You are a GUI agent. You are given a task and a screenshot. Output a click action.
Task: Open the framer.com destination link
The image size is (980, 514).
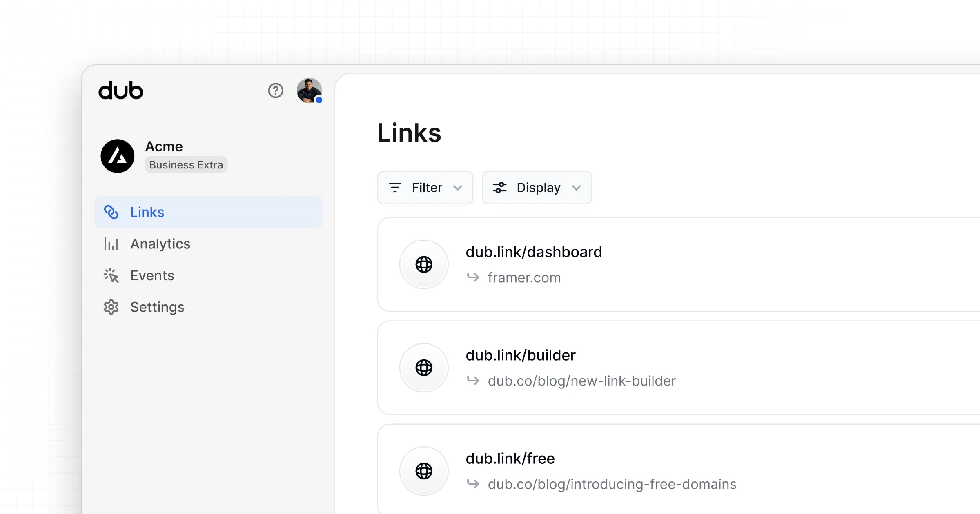524,278
